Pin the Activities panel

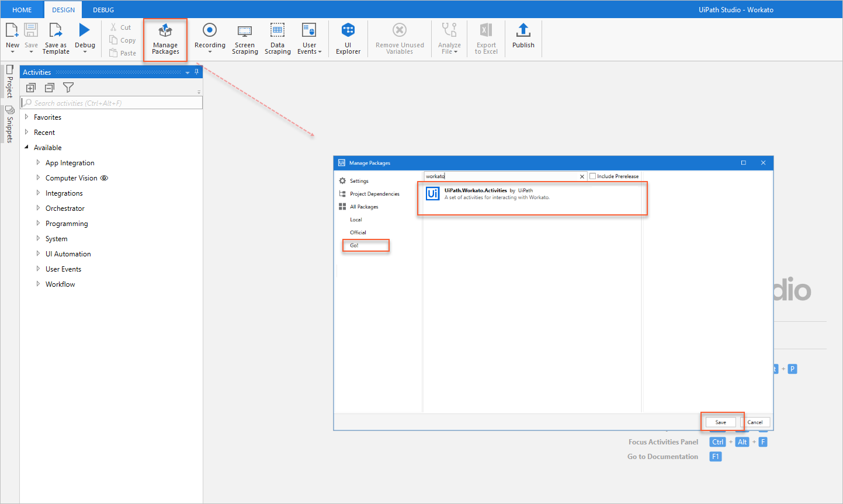tap(197, 72)
